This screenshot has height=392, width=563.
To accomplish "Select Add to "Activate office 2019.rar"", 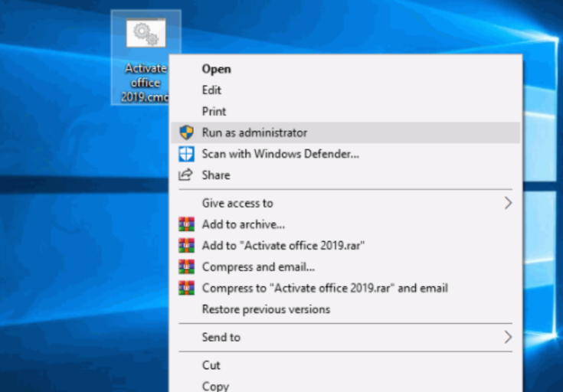I will (345, 245).
